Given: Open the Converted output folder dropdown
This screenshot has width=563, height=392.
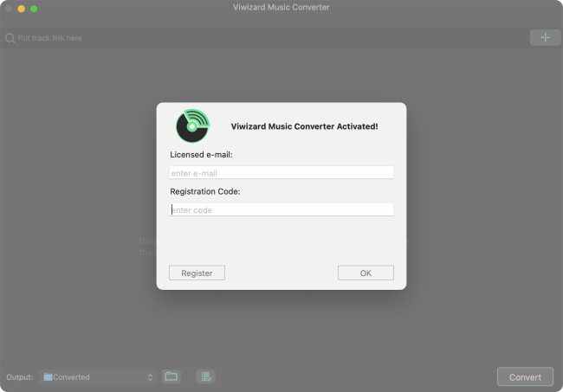Looking at the screenshot, I should [x=98, y=377].
